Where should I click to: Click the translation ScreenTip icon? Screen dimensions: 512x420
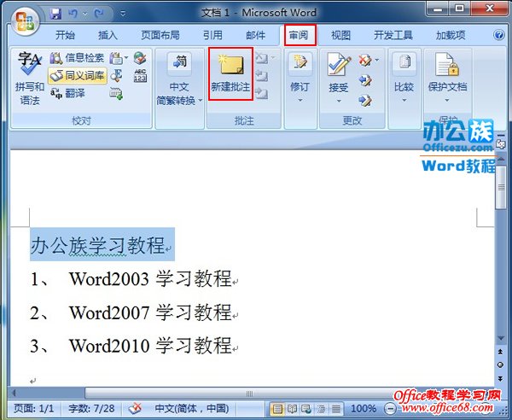(x=116, y=58)
